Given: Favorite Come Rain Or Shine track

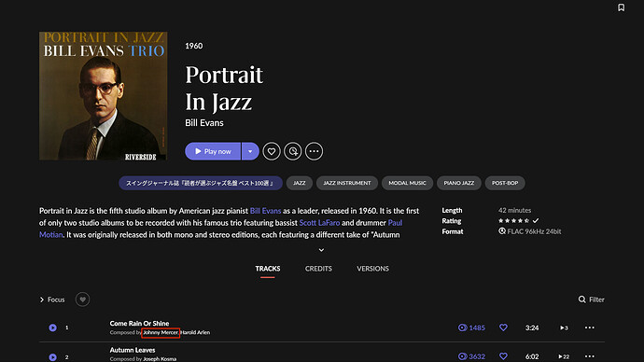Looking at the screenshot, I should tap(503, 327).
